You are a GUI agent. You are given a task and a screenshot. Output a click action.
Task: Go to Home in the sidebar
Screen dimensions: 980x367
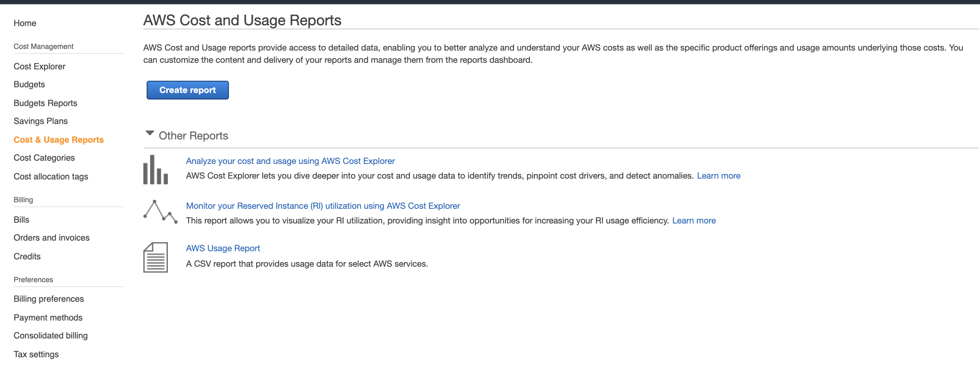25,23
